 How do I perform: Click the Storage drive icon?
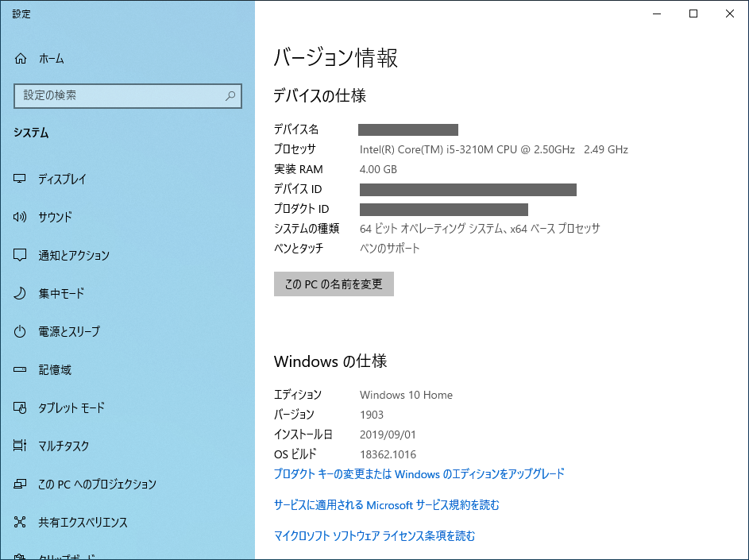(x=20, y=369)
